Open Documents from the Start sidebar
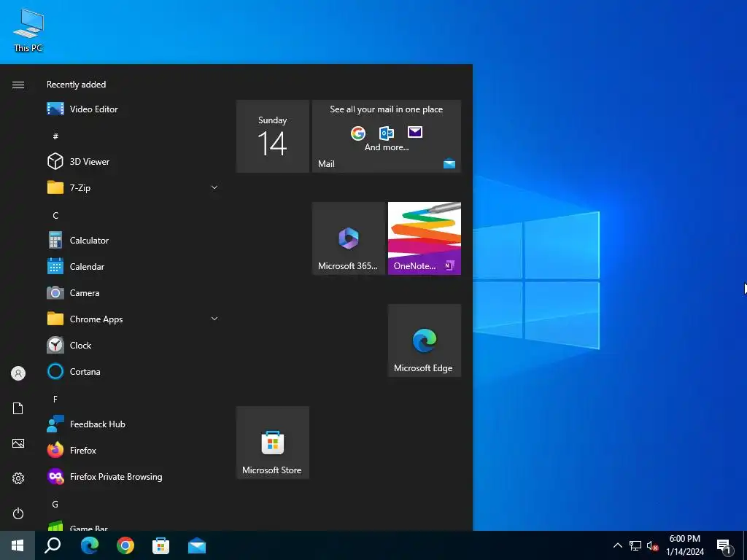The width and height of the screenshot is (747, 560). coord(18,408)
